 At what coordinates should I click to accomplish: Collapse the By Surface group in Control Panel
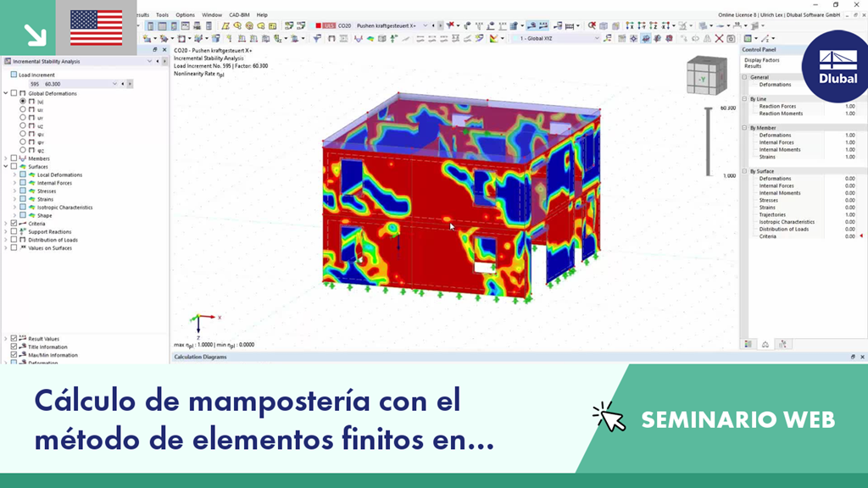(744, 171)
